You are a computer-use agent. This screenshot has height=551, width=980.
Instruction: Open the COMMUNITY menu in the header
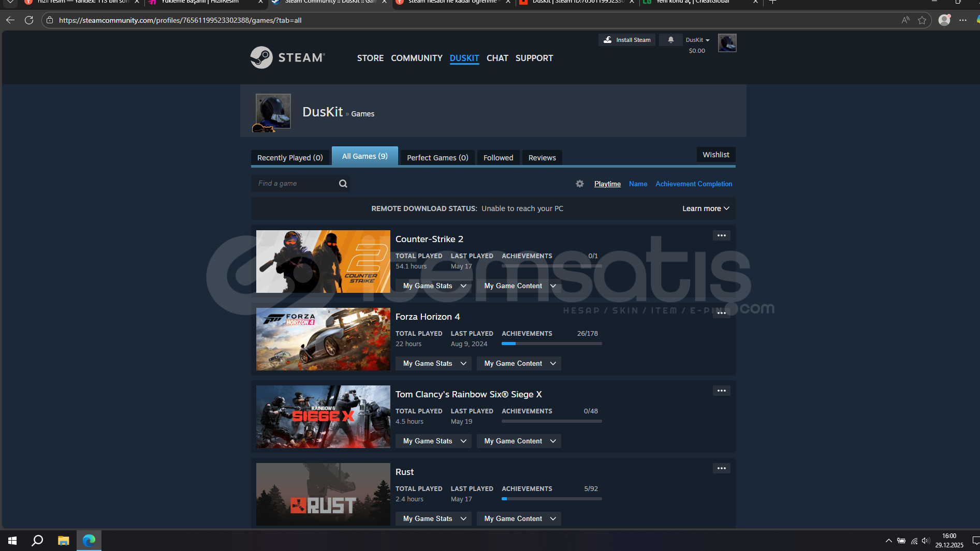tap(416, 58)
